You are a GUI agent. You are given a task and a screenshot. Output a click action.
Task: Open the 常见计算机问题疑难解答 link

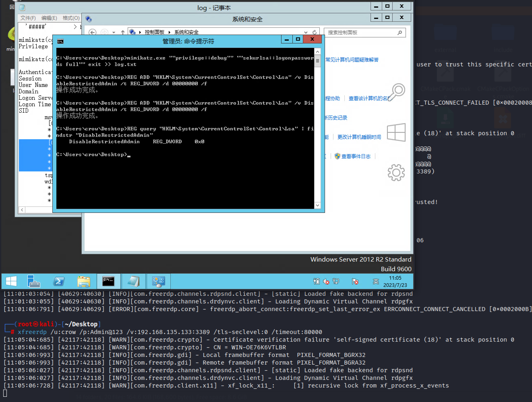point(352,60)
